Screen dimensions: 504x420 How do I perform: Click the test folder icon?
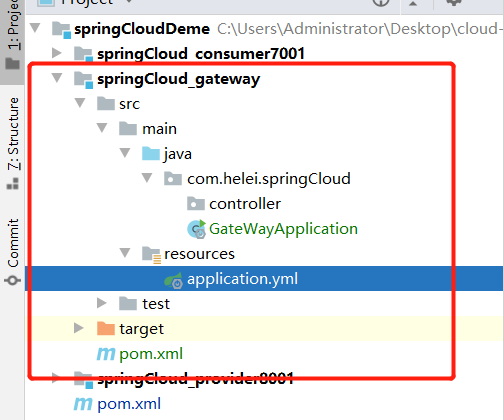(x=128, y=303)
